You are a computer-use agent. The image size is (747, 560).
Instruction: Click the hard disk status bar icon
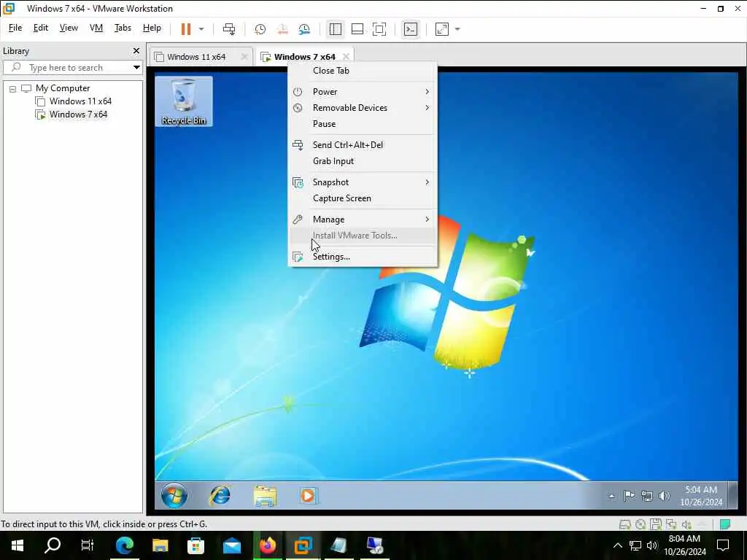coord(625,525)
